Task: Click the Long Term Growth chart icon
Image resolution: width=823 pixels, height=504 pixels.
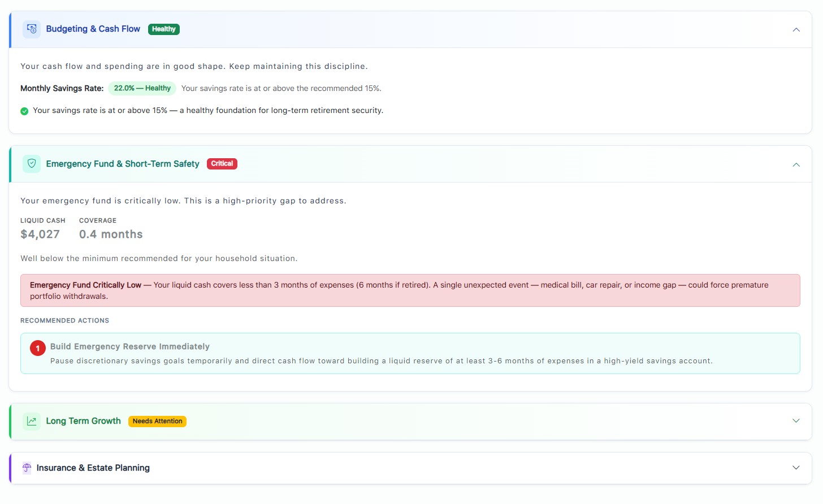Action: tap(32, 421)
